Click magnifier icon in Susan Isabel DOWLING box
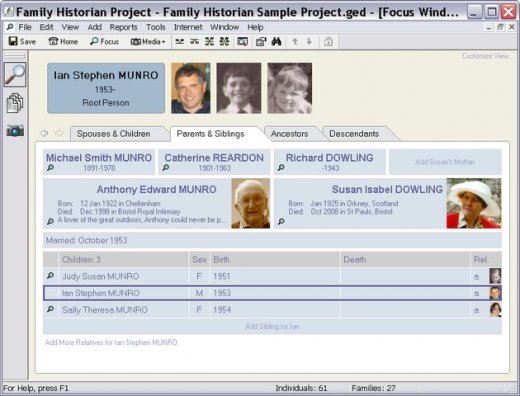 [281, 221]
